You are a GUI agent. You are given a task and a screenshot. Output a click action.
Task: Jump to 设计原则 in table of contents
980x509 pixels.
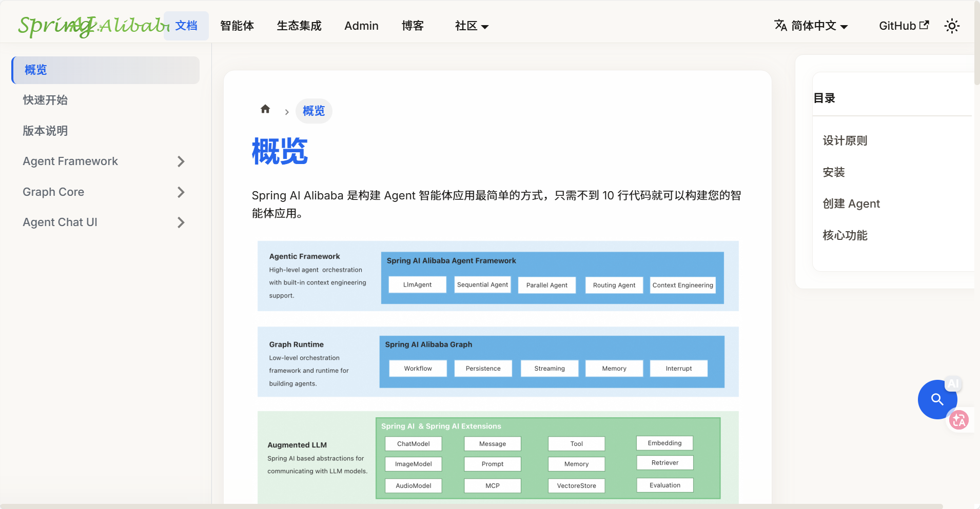[845, 140]
